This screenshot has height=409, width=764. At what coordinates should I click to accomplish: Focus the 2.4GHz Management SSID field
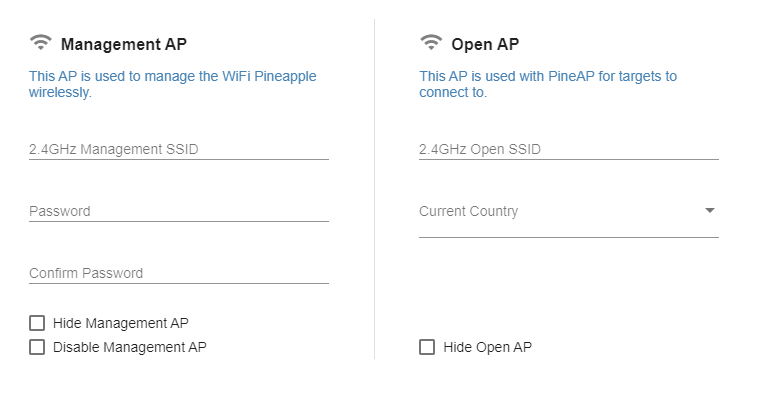[x=179, y=149]
